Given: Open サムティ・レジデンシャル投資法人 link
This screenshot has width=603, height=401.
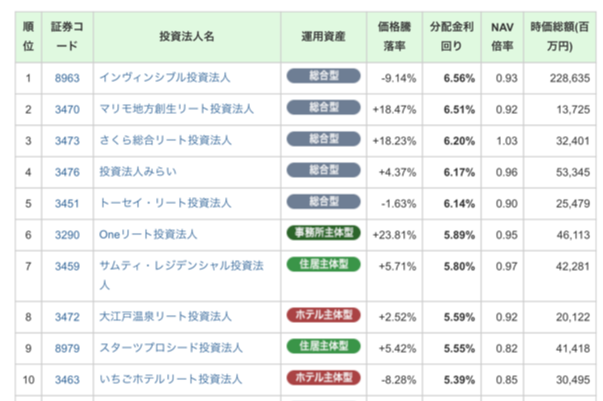Looking at the screenshot, I should (x=181, y=275).
